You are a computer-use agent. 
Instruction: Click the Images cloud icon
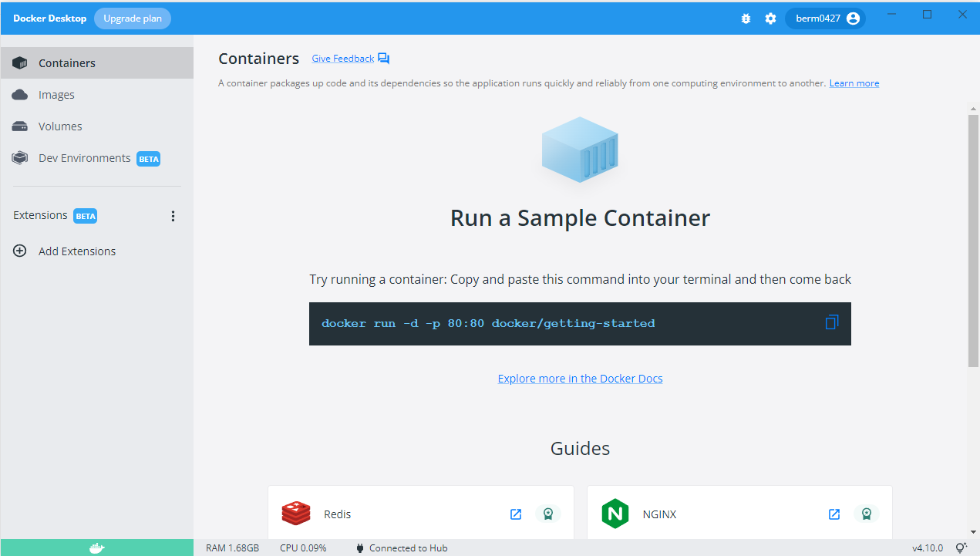[20, 95]
